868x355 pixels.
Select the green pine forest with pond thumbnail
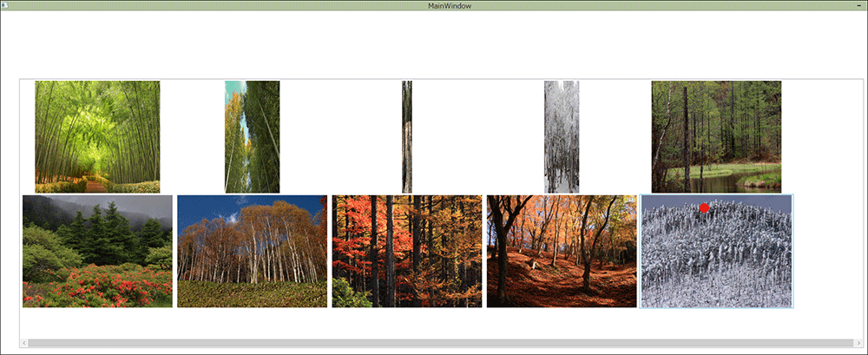pyautogui.click(x=716, y=137)
